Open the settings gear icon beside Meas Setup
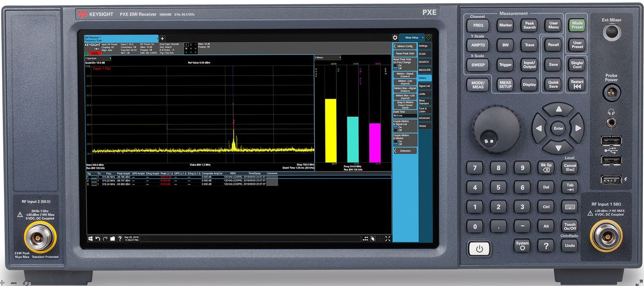Viewport: 644px width, 286px height. click(x=395, y=38)
